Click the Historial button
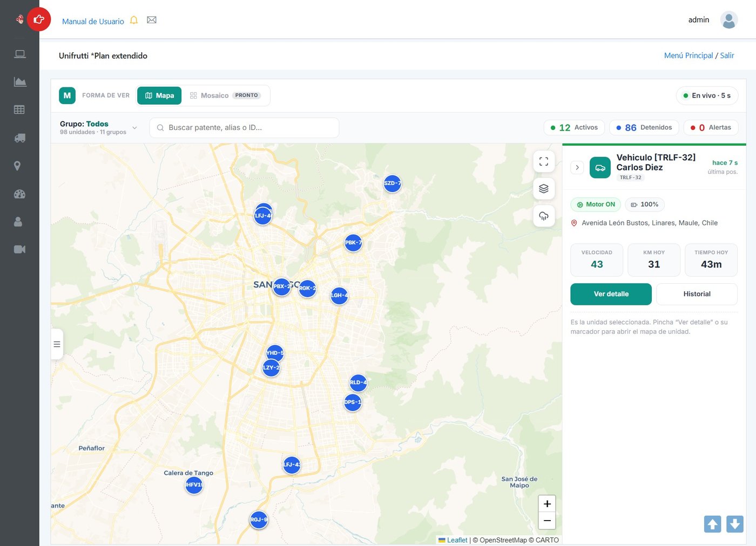Viewport: 756px width, 546px height. (697, 294)
